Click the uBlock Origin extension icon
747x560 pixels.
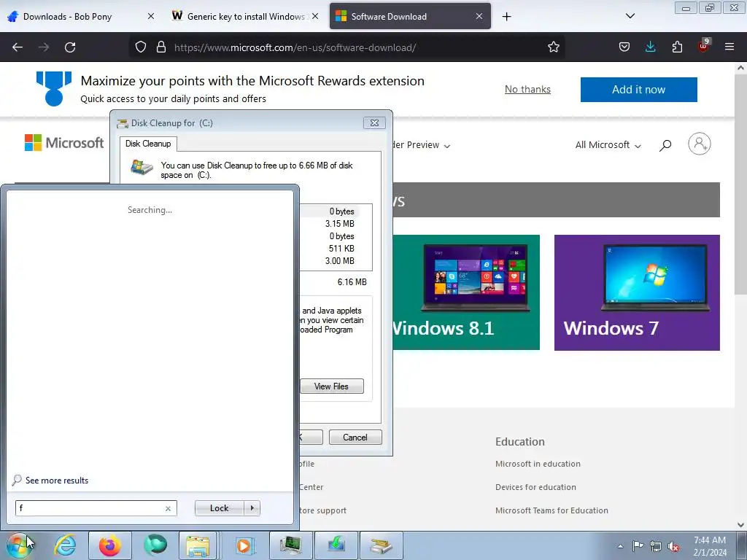703,46
